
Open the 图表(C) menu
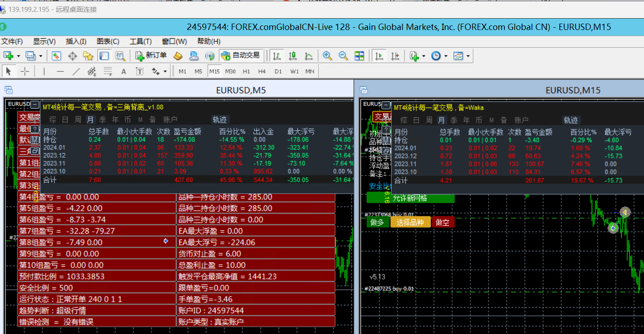(x=108, y=41)
